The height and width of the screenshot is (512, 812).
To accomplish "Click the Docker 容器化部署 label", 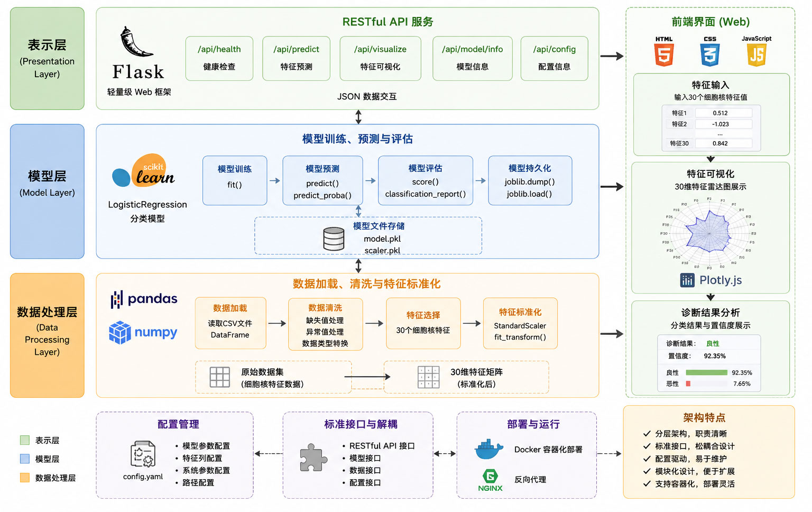I will coord(548,450).
